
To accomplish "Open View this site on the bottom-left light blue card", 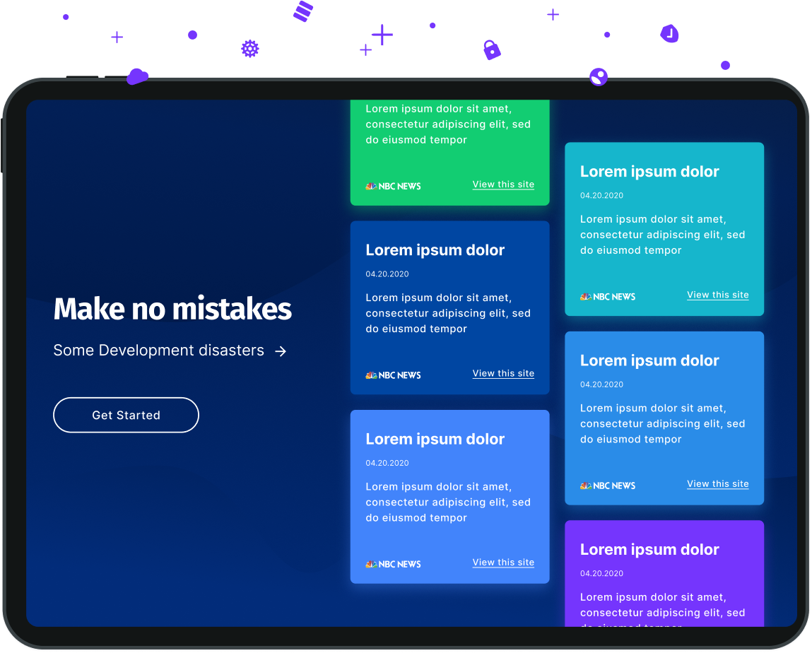I will tap(503, 563).
